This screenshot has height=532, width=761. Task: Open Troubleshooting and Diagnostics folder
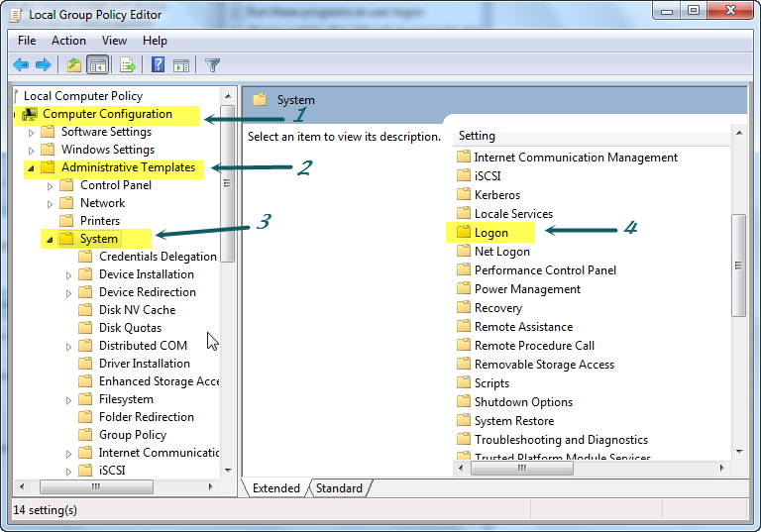point(561,439)
